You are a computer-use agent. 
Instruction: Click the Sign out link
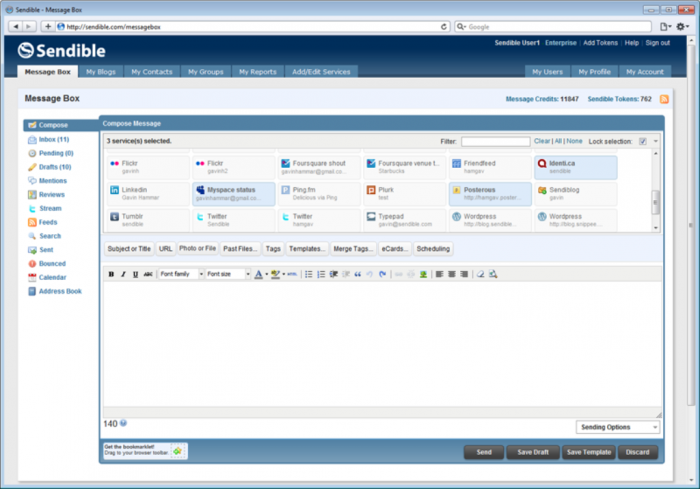[658, 43]
